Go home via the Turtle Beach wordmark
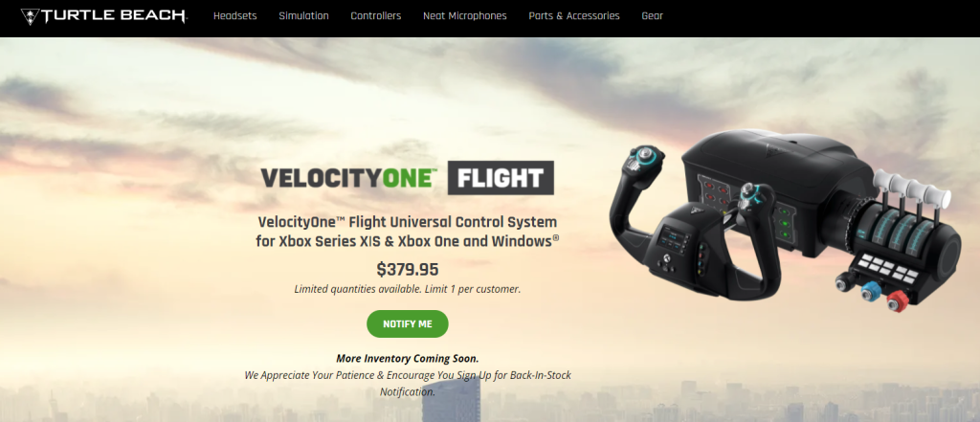Image resolution: width=980 pixels, height=422 pixels. (114, 16)
